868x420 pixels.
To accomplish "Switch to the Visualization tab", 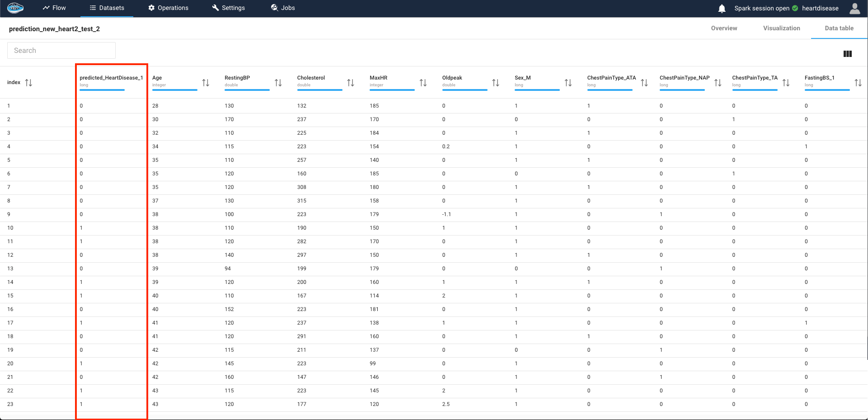I will click(x=781, y=28).
